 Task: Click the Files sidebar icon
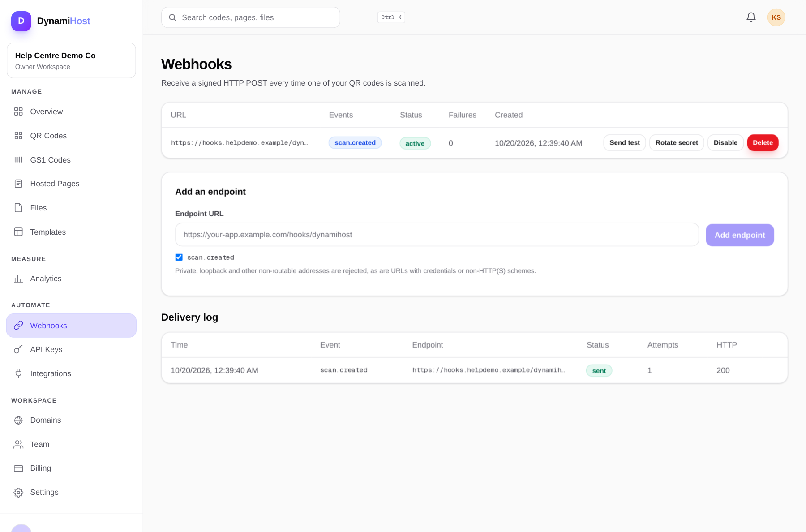coord(18,208)
